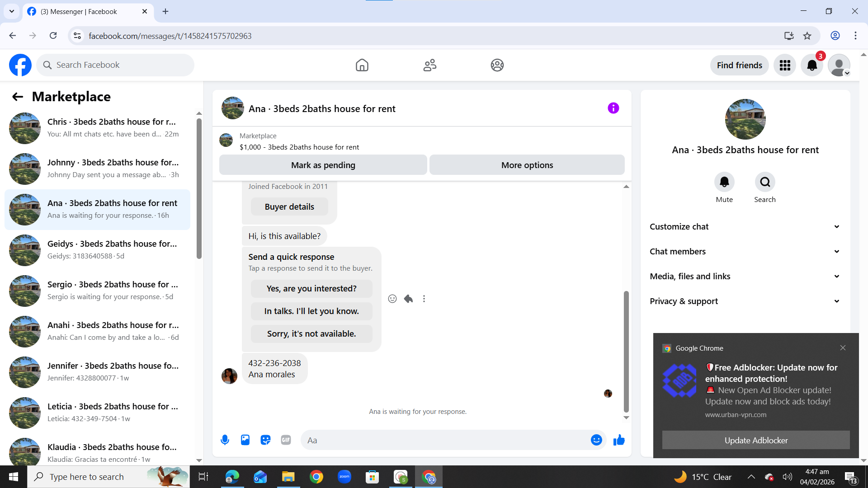
Task: React to message with emoji icon
Action: coord(392,299)
